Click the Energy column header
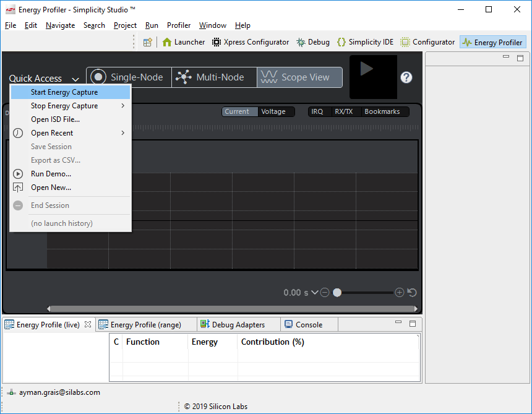 (213, 342)
